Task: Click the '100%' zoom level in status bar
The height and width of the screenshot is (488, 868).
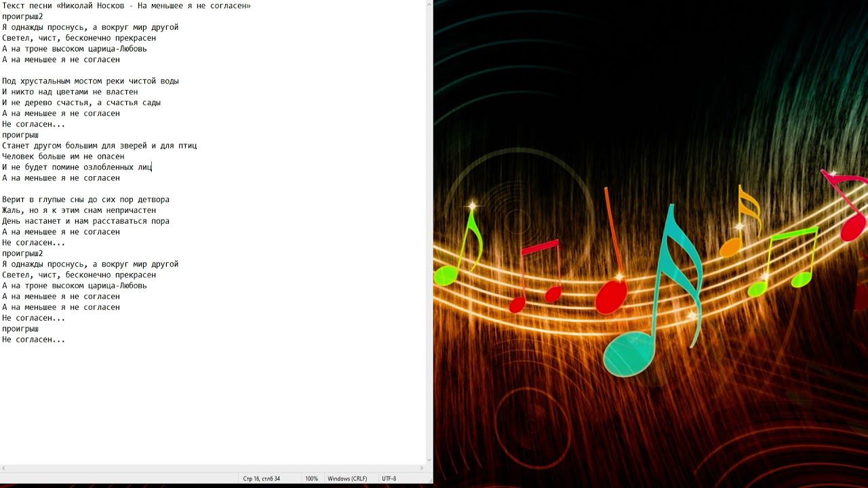Action: [x=311, y=479]
